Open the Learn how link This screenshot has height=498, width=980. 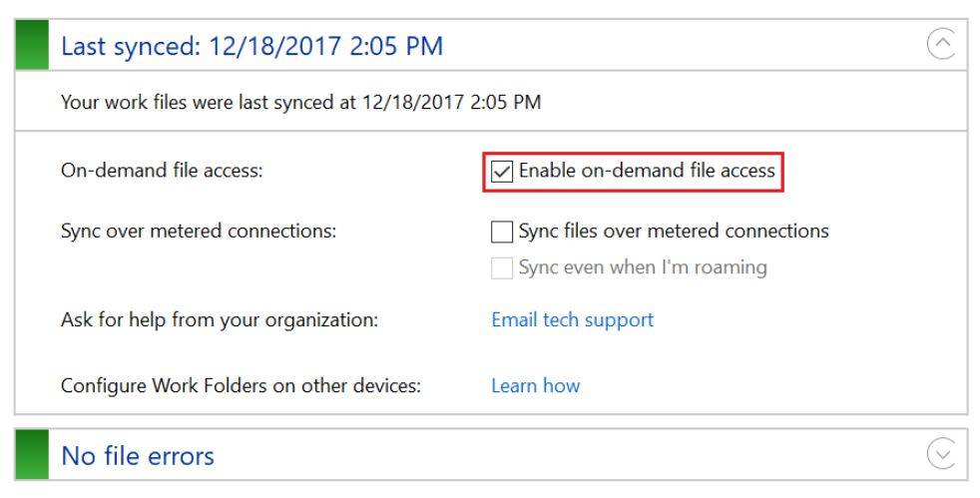pos(536,385)
